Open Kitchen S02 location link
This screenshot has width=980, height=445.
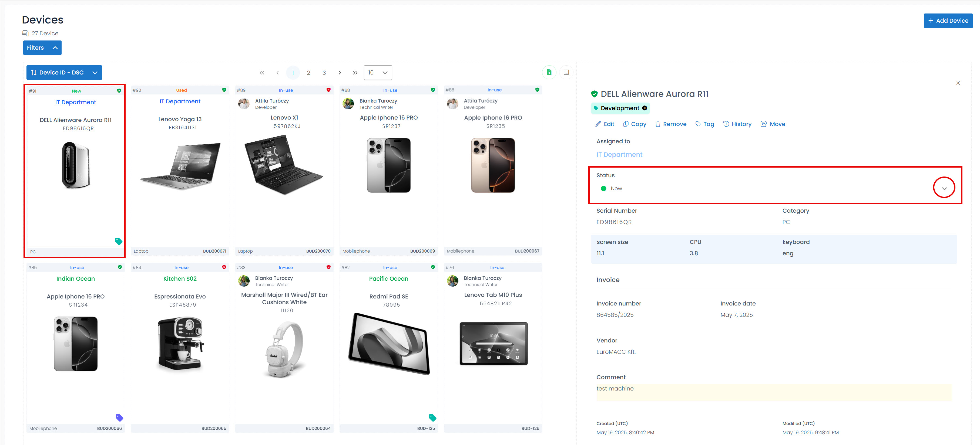pyautogui.click(x=180, y=278)
